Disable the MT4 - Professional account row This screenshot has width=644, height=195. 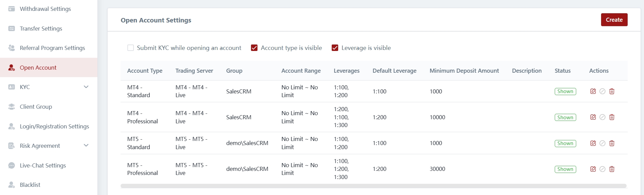click(x=602, y=117)
